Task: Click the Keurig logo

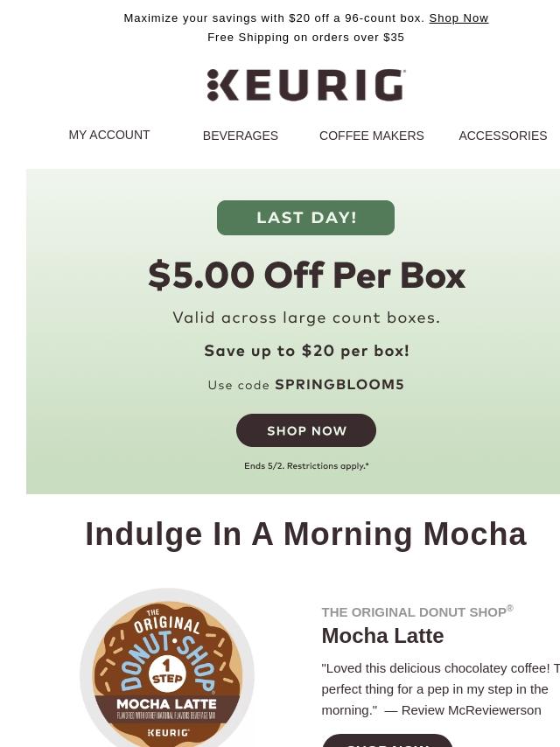Action: point(306,85)
